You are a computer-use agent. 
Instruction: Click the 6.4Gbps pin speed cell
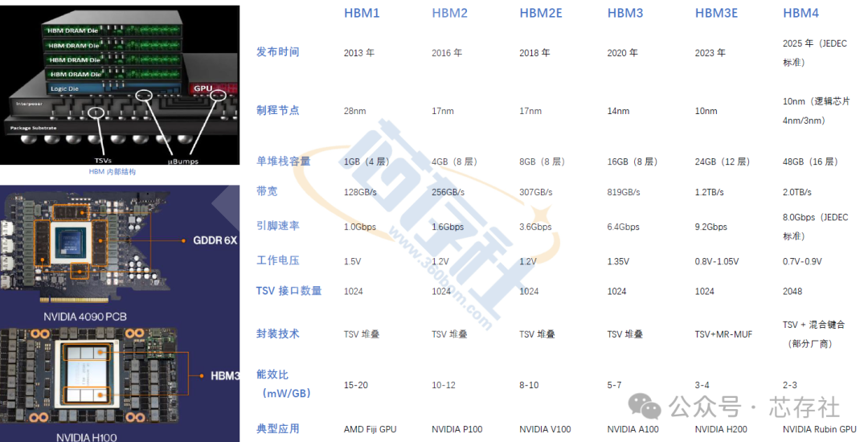click(x=624, y=227)
